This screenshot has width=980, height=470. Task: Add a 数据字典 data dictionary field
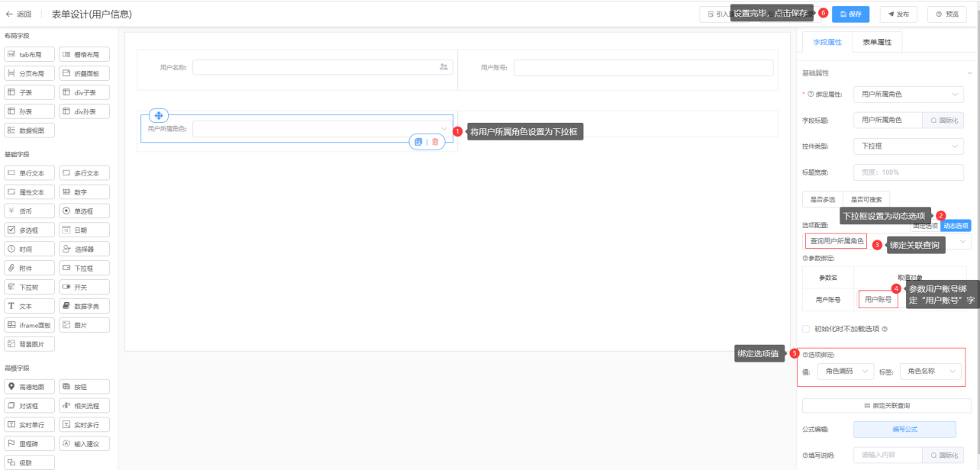84,306
